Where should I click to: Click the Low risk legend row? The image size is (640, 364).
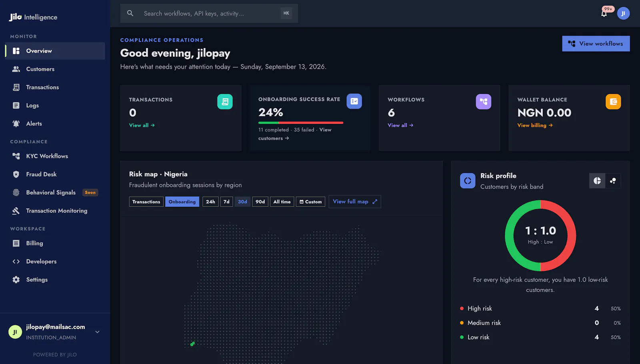(540, 337)
